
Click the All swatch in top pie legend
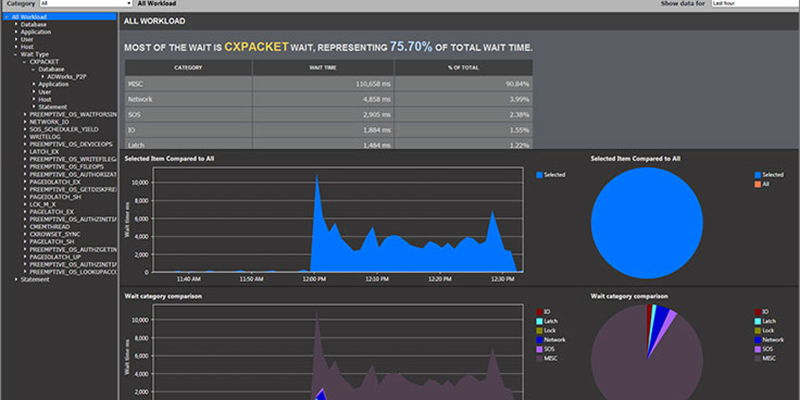[x=758, y=184]
